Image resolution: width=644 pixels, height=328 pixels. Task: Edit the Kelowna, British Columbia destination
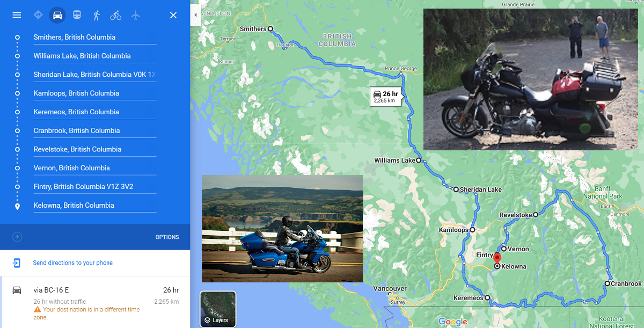[x=95, y=206]
